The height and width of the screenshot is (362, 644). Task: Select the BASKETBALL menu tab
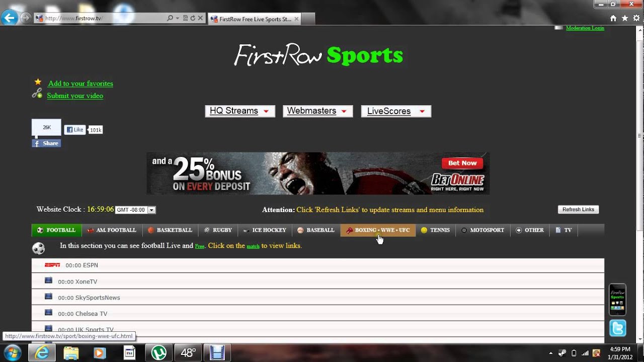[170, 230]
